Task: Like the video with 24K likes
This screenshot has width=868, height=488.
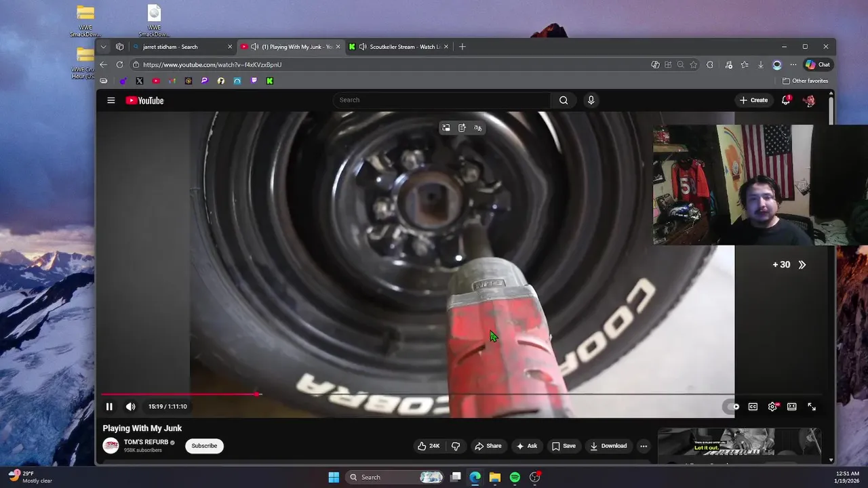Action: click(429, 445)
